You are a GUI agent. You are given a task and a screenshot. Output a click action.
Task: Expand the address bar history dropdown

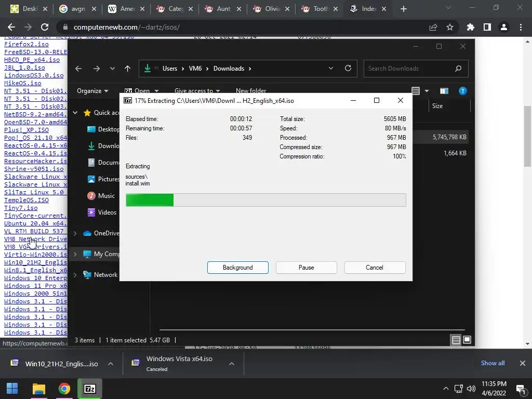pyautogui.click(x=331, y=68)
